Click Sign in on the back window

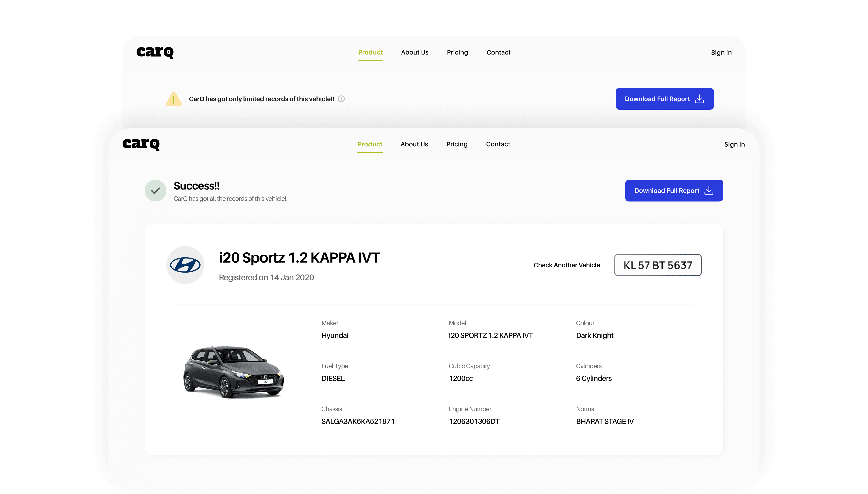point(721,52)
